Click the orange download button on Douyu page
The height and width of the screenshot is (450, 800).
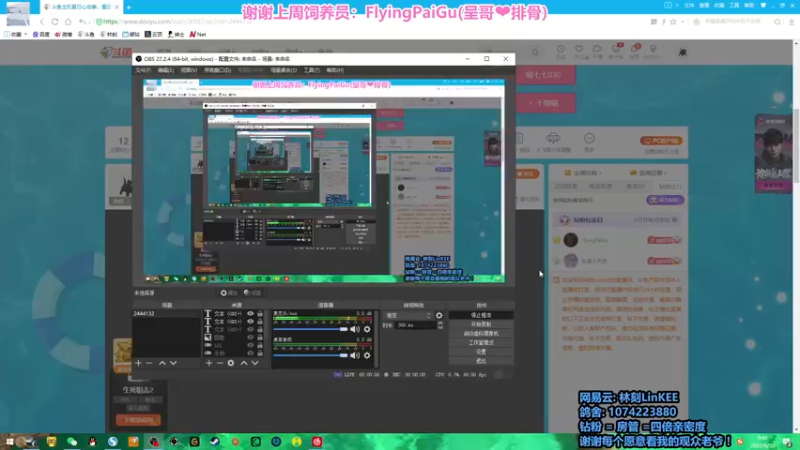[x=138, y=420]
